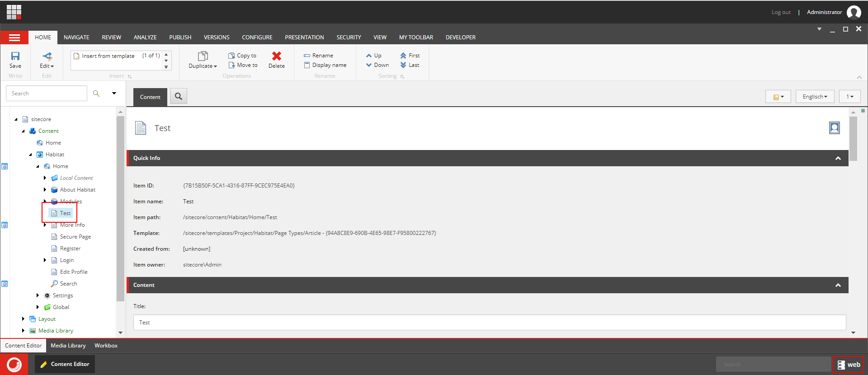This screenshot has width=868, height=375.
Task: Collapse the Content field section
Action: tap(838, 285)
